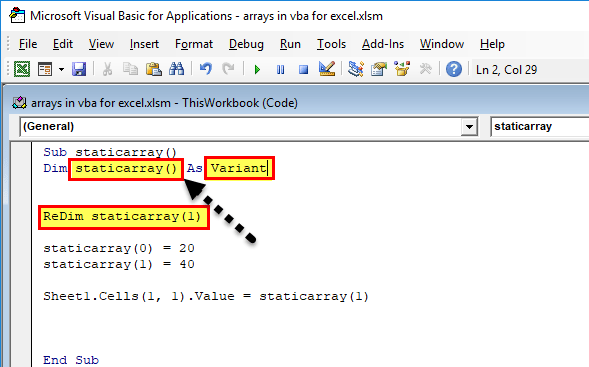Click the 'ReDim staticarray(1)' code line

coord(122,216)
